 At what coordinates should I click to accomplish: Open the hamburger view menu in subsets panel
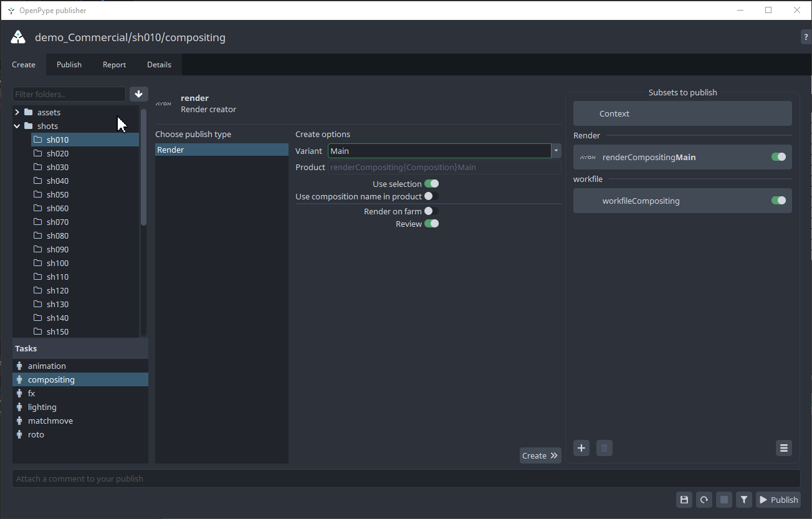click(x=784, y=448)
